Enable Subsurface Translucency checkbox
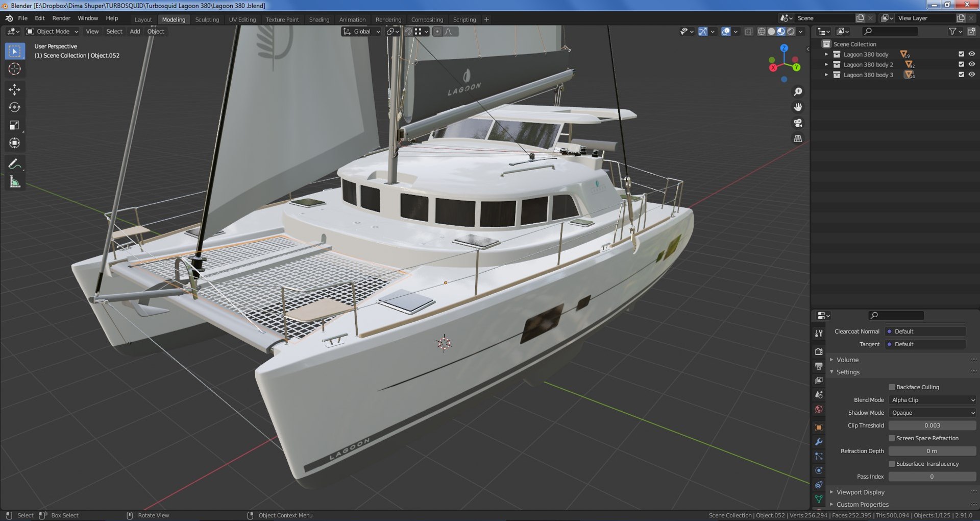 point(892,464)
